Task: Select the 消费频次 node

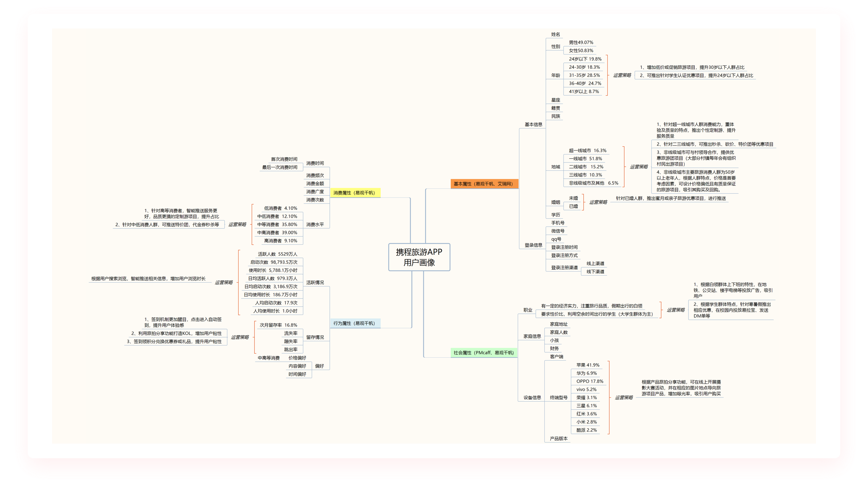Action: point(315,175)
